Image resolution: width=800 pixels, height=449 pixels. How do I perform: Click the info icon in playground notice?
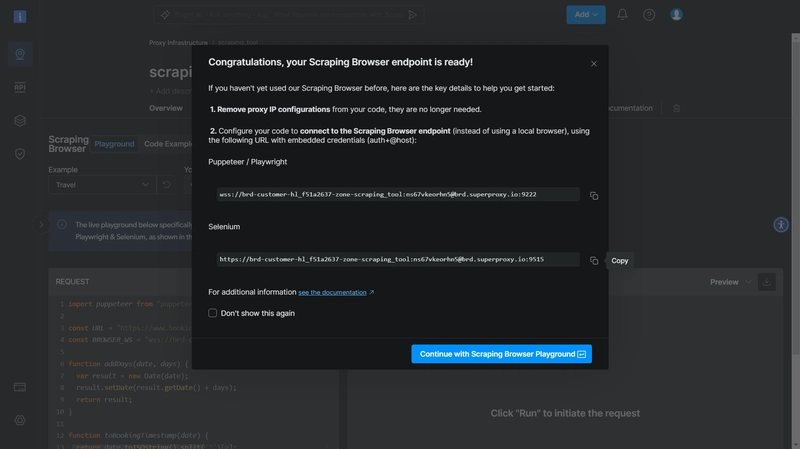point(62,224)
